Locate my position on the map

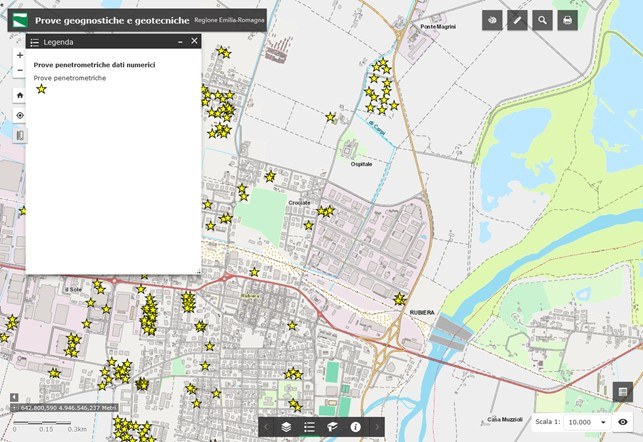(x=19, y=115)
